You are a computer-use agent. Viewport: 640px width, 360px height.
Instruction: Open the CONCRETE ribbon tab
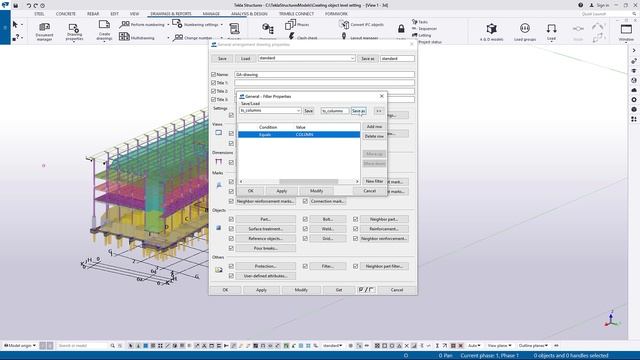[66, 14]
